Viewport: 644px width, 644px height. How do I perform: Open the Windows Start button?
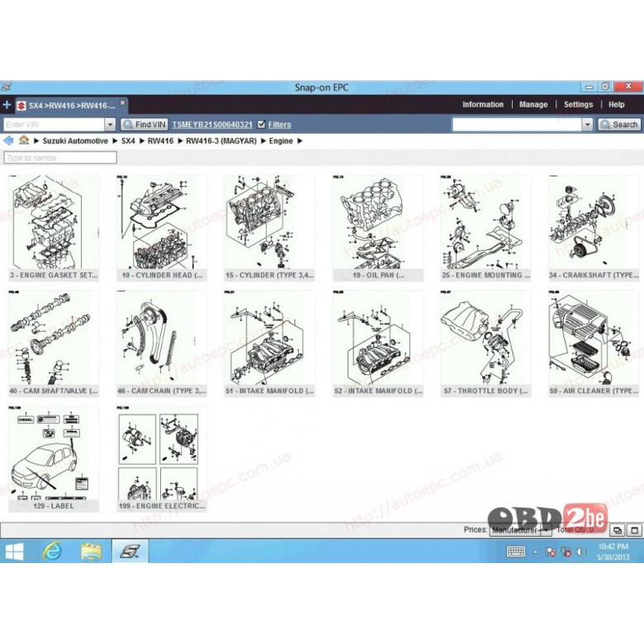coord(14,552)
